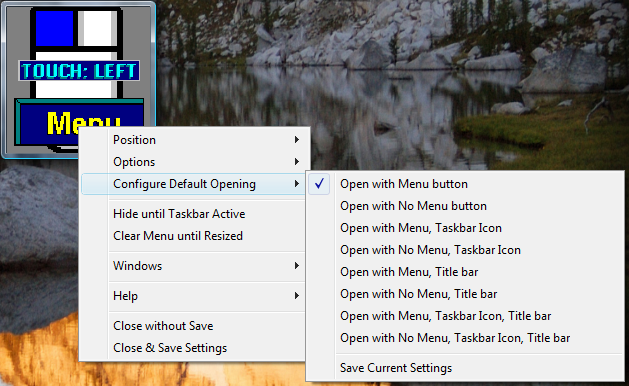Click the white square beside blue square
The image size is (629, 386).
pyautogui.click(x=97, y=28)
